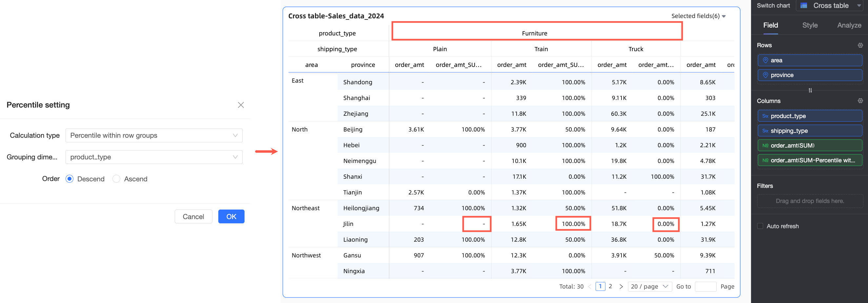Screen dimensions: 868x303
Task: Swap rows and columns with the exchange icon
Action: click(810, 90)
